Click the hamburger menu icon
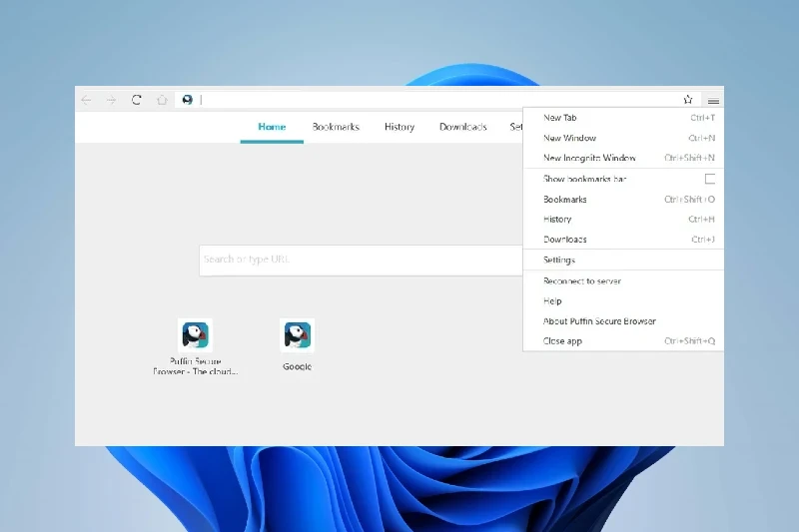Screen dimensions: 799x532 (x=713, y=101)
